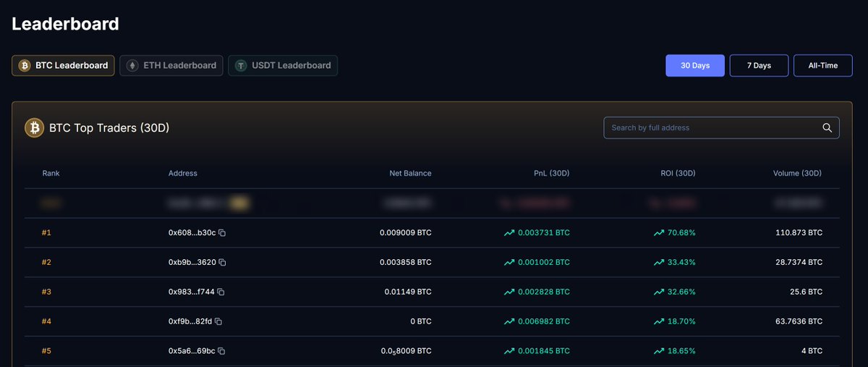868x367 pixels.
Task: Click volume value 110.873 BTC
Action: (x=799, y=233)
